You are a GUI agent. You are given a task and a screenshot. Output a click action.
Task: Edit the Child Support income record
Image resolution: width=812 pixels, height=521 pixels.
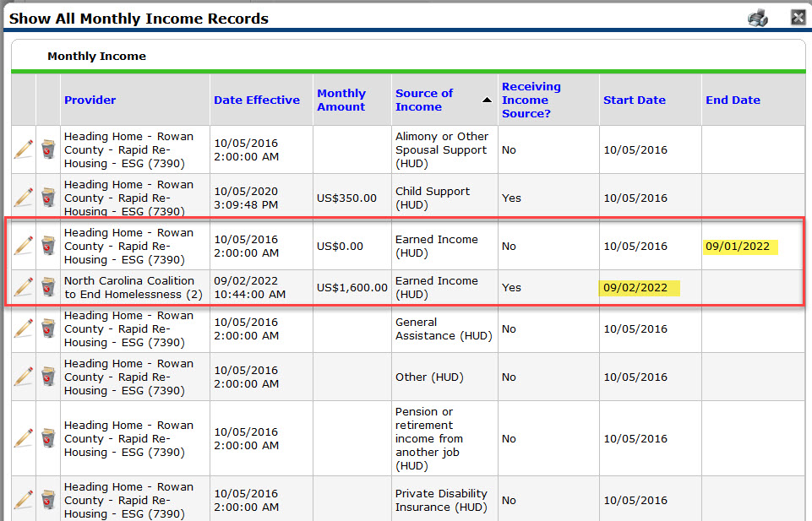pyautogui.click(x=23, y=198)
